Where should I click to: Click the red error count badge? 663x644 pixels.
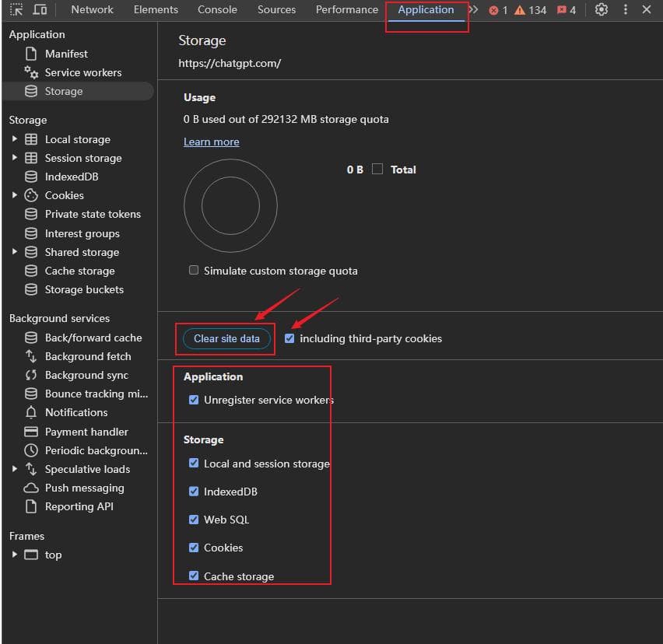(498, 10)
